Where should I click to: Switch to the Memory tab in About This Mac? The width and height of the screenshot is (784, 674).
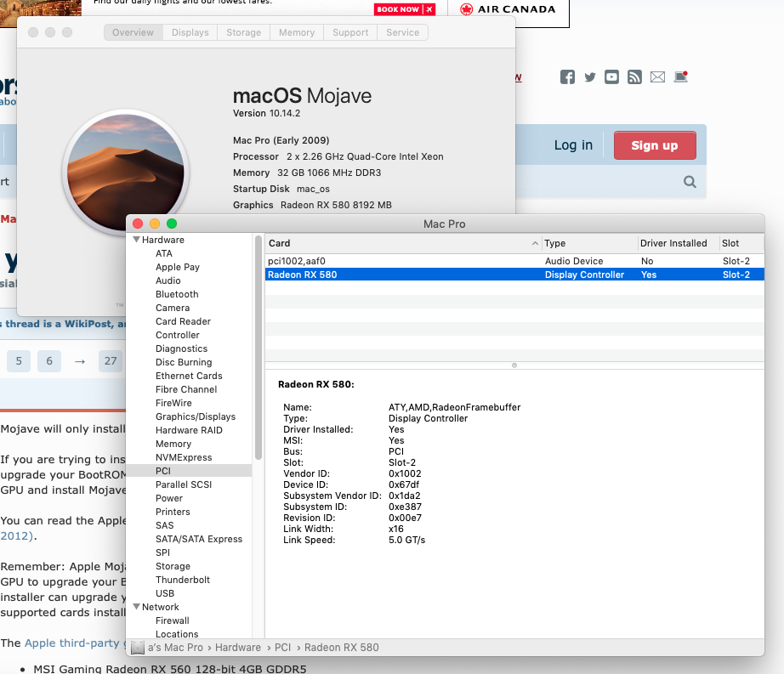point(297,32)
